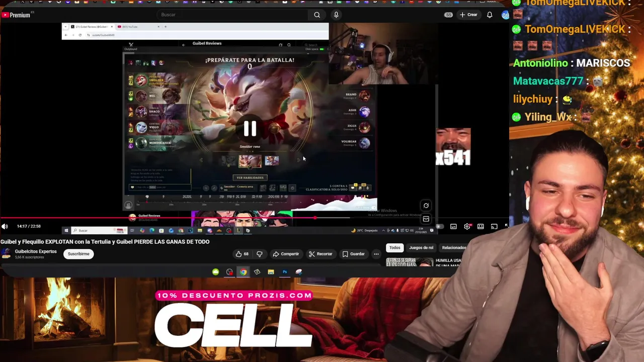Viewport: 644px width, 362px height.
Task: Like the video showing 68 likes
Action: click(242, 254)
